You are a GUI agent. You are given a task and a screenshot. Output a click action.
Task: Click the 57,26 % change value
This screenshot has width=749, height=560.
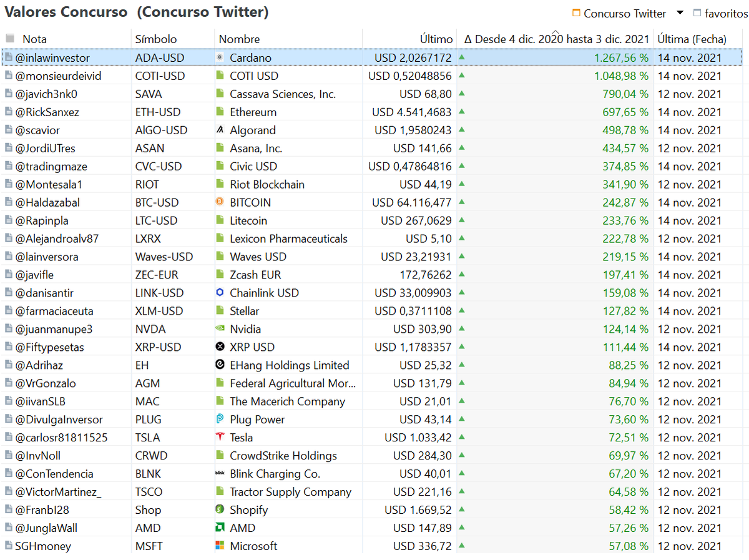(x=629, y=528)
